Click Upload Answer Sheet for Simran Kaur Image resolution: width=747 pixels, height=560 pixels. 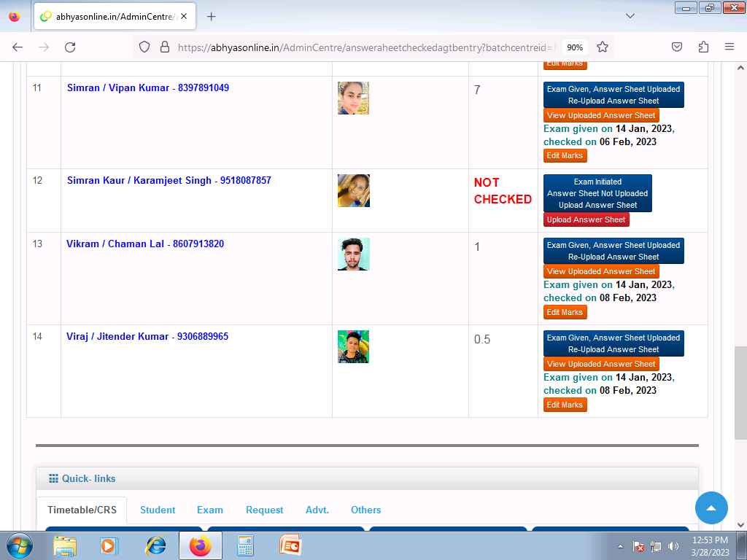tap(586, 219)
